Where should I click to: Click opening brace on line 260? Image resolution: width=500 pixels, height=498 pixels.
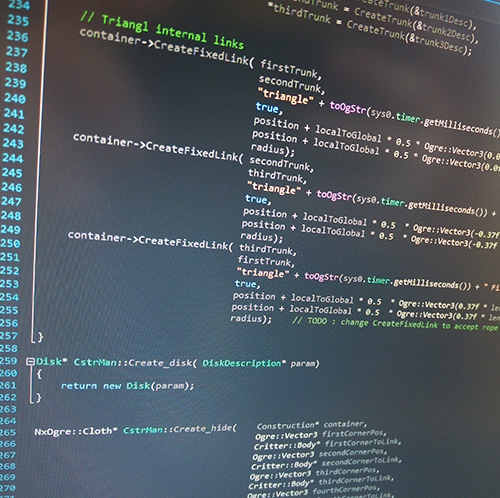tap(39, 374)
